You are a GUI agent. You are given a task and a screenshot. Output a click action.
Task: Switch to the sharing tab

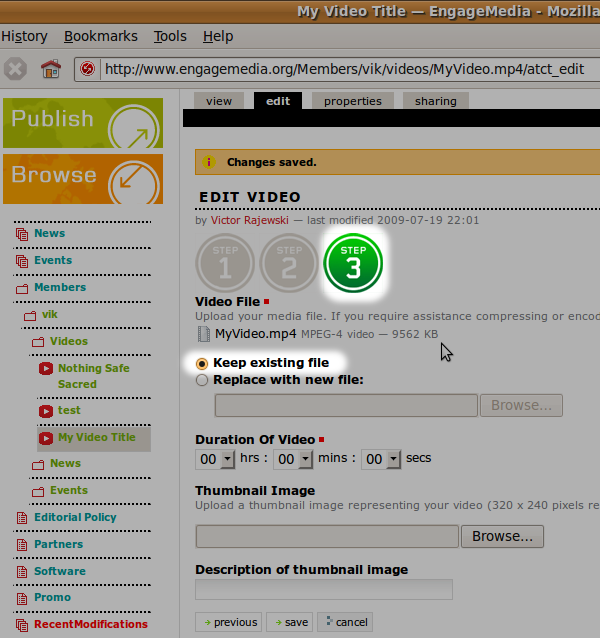click(436, 101)
